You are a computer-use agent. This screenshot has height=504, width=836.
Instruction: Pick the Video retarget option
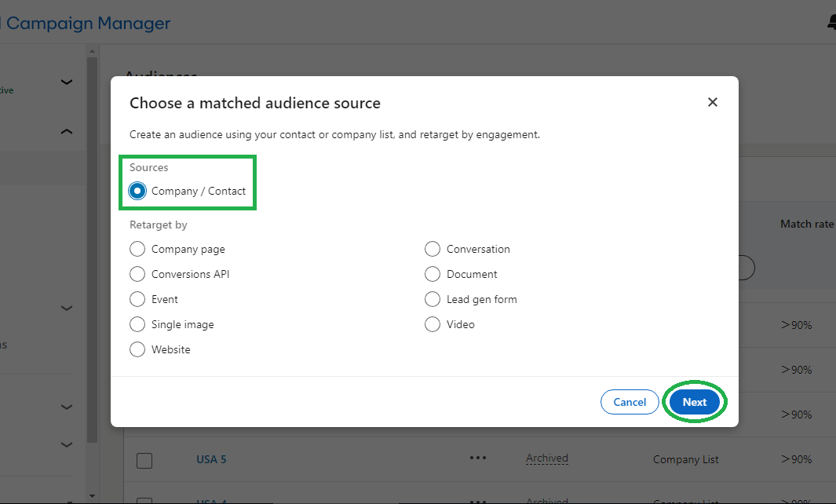(433, 324)
